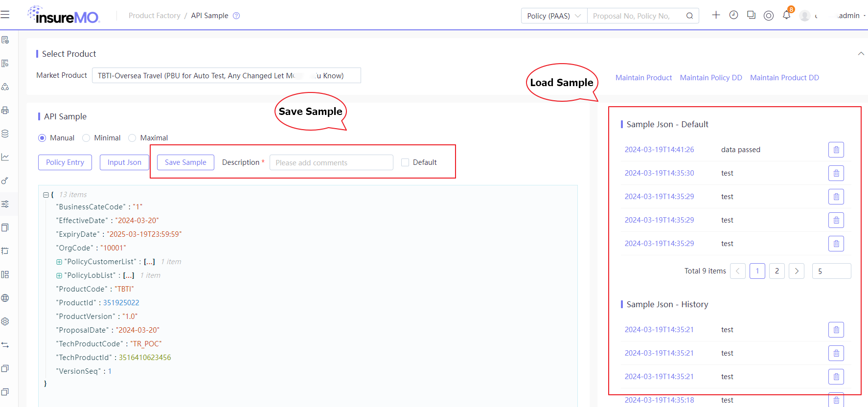Open the hamburger menu icon
This screenshot has height=407, width=868.
coord(5,15)
